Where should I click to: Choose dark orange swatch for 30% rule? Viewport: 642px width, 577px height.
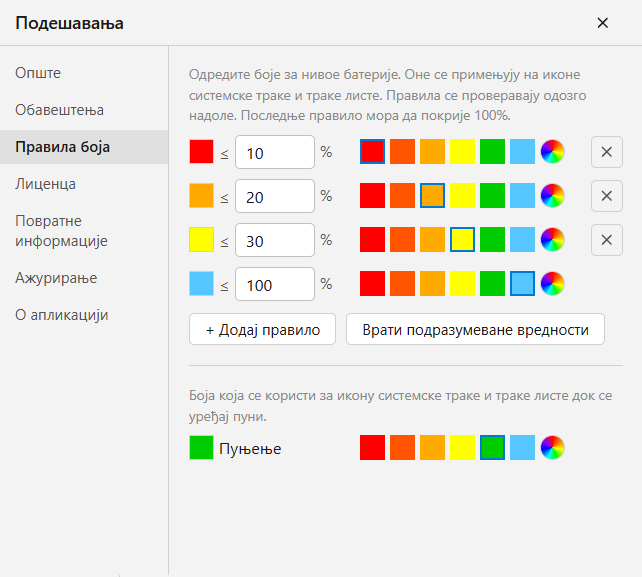pyautogui.click(x=402, y=240)
